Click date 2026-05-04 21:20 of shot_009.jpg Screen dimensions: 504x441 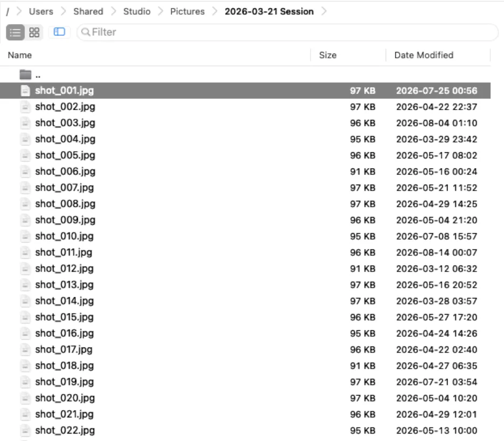(x=437, y=220)
